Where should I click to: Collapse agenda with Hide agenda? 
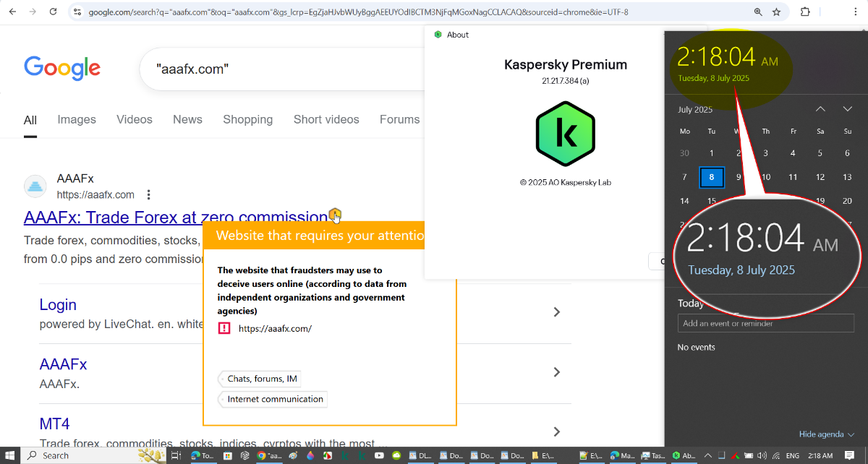click(827, 434)
